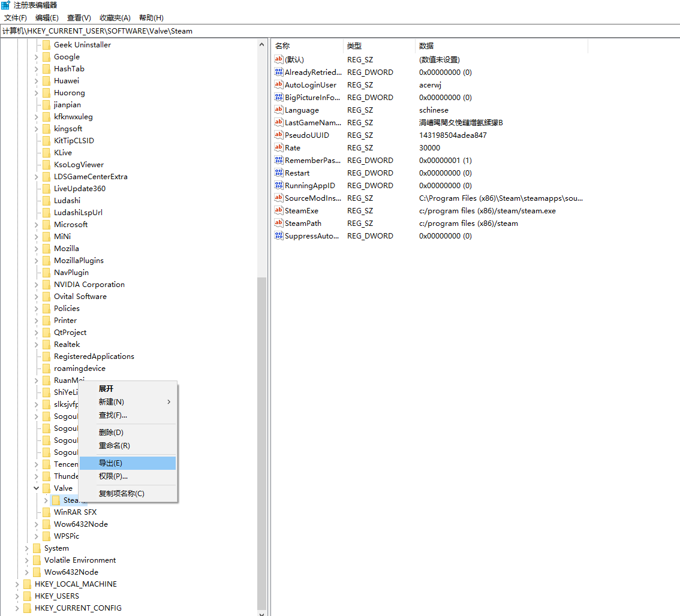Expand the Steam subkey arrow

click(x=46, y=500)
